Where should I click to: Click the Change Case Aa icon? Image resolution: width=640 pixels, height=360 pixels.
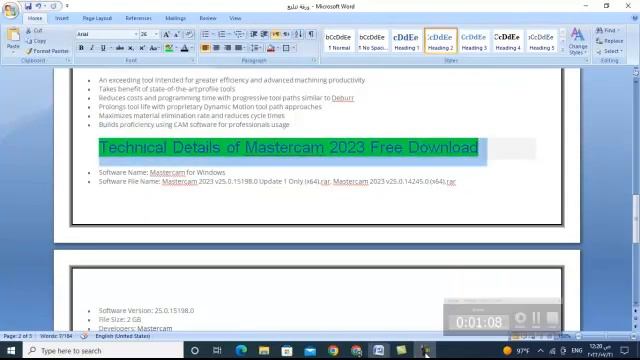pos(154,48)
